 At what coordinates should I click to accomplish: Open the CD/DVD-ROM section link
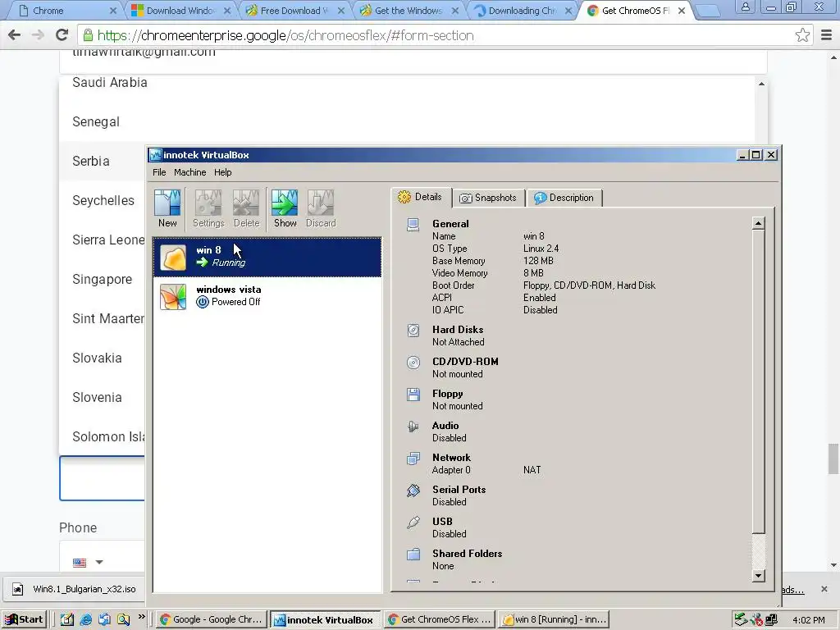[x=465, y=362]
